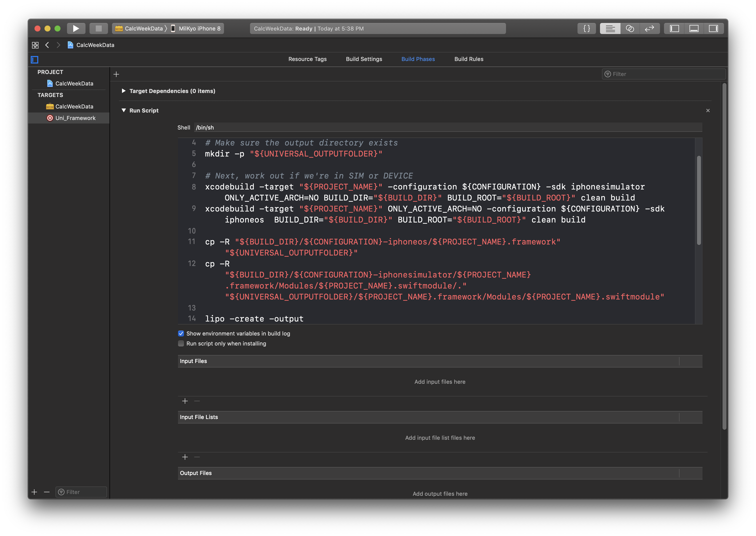Open the Build Rules tab
The height and width of the screenshot is (536, 756).
pos(468,59)
